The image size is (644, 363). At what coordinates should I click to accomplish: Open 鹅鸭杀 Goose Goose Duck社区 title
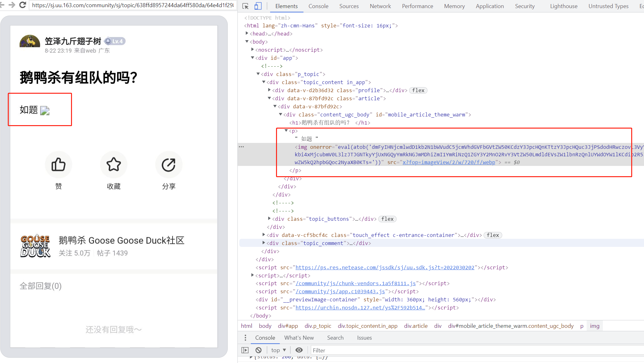click(122, 240)
